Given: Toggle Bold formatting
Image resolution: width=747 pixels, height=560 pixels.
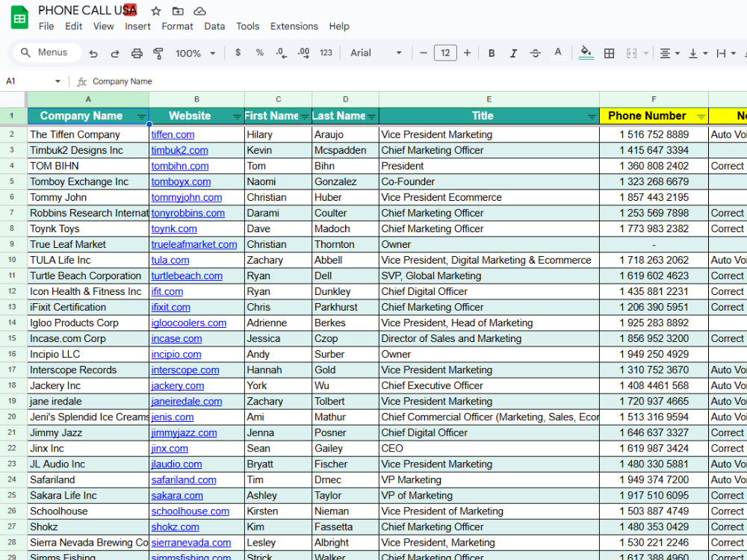Looking at the screenshot, I should tap(492, 53).
